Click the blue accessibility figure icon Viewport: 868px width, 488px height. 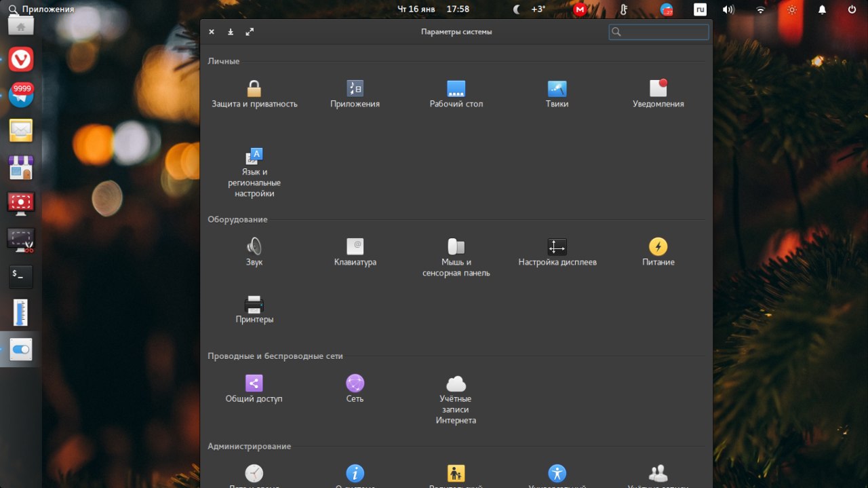point(557,473)
